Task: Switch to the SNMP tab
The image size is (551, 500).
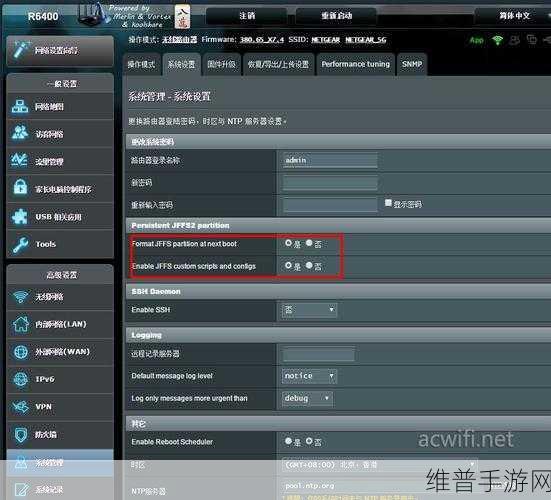Action: point(412,64)
